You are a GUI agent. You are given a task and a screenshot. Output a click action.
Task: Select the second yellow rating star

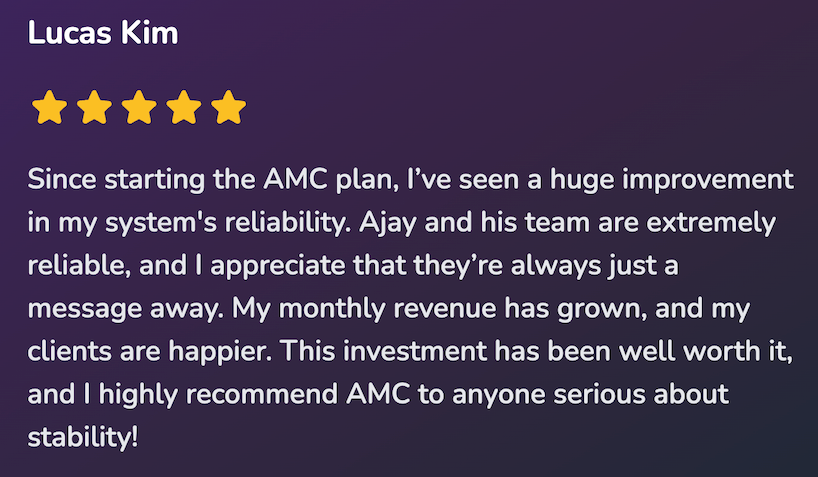click(x=94, y=108)
